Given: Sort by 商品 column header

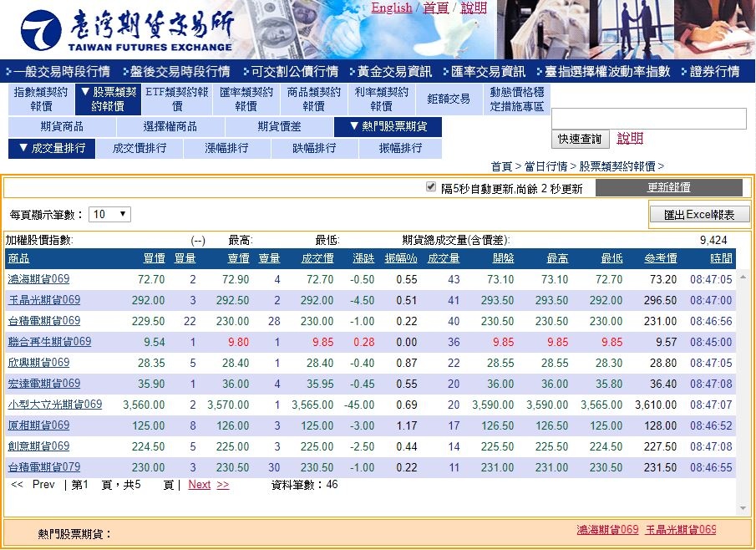Looking at the screenshot, I should 19,258.
